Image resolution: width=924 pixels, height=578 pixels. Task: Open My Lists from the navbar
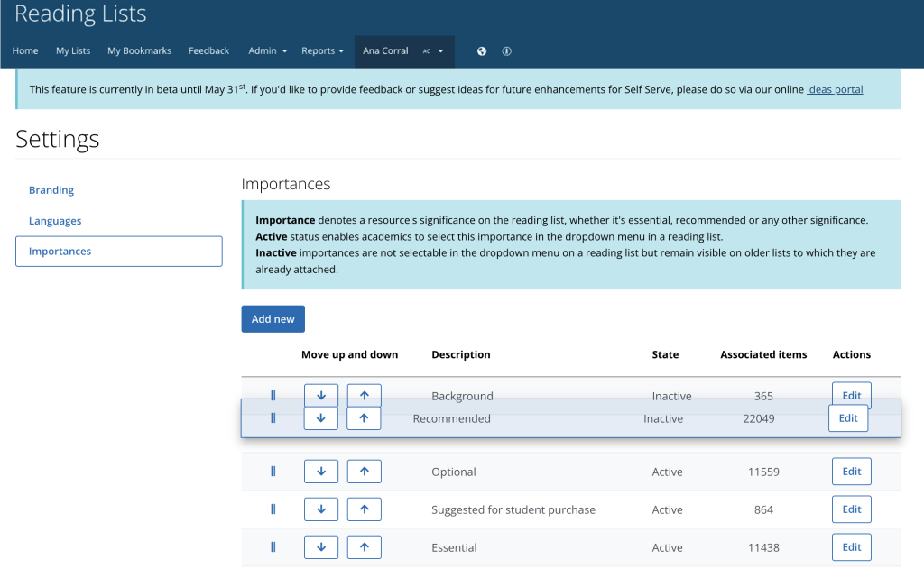tap(73, 51)
